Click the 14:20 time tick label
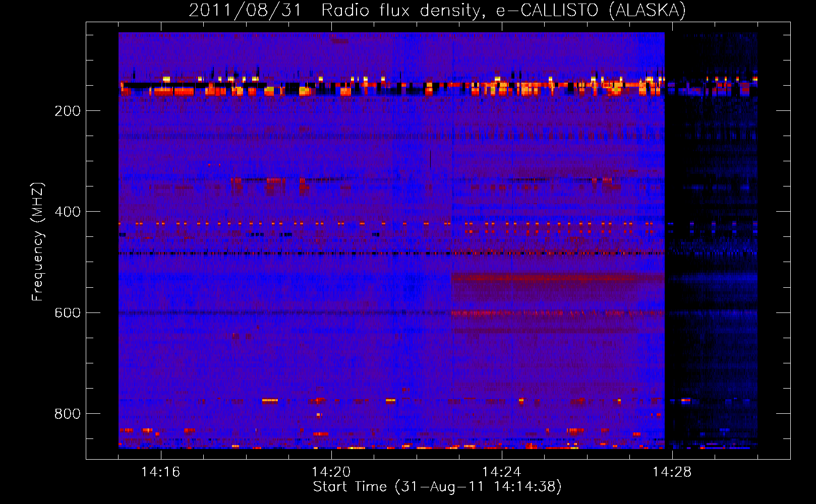Viewport: 816px width, 504px height. [x=331, y=472]
